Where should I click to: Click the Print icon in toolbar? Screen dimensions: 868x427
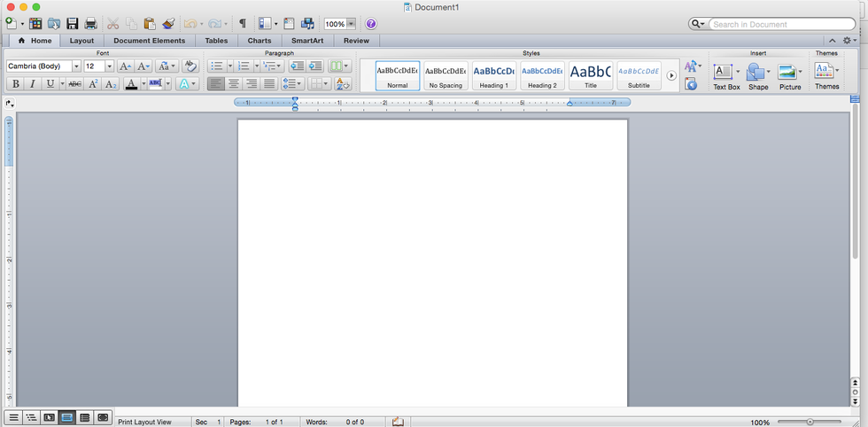pyautogui.click(x=90, y=24)
